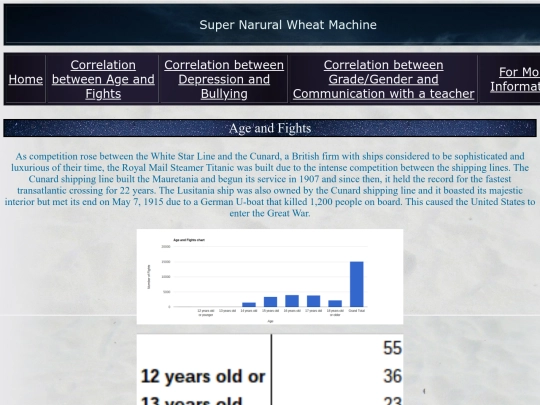Select the '13 years old' table row label

pyautogui.click(x=191, y=401)
